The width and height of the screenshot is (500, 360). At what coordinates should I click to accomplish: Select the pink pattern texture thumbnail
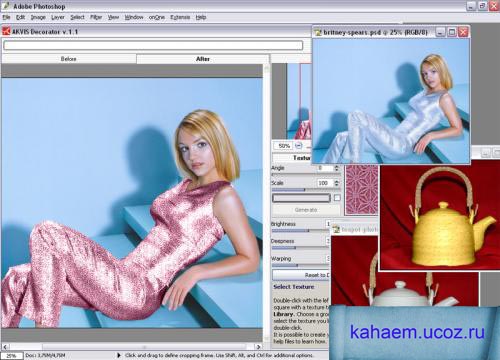click(x=362, y=190)
